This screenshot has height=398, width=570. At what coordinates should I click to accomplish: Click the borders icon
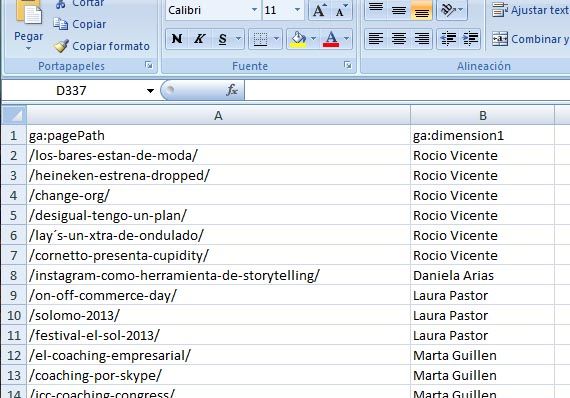point(260,39)
